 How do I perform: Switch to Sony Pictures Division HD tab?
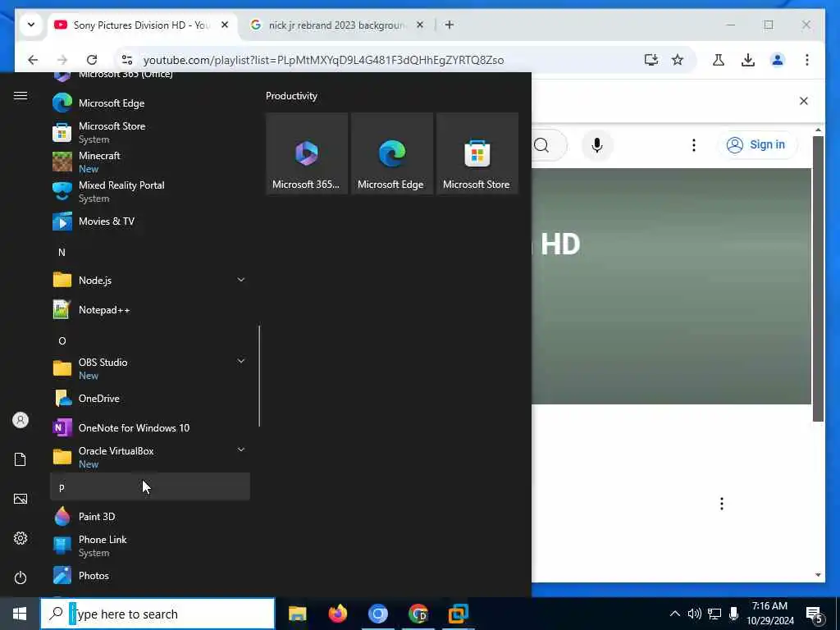[142, 25]
